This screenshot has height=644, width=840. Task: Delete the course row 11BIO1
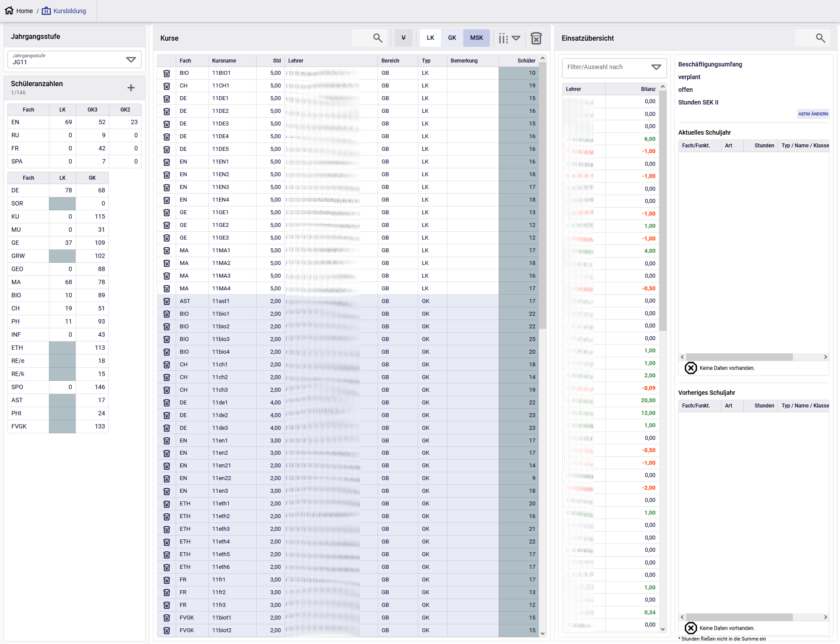tap(167, 73)
